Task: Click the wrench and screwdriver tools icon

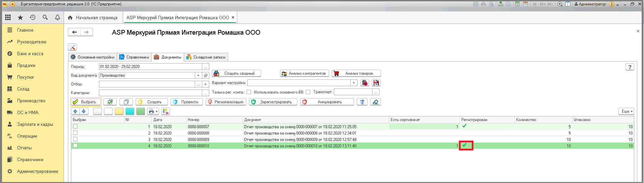Action: pos(72,47)
